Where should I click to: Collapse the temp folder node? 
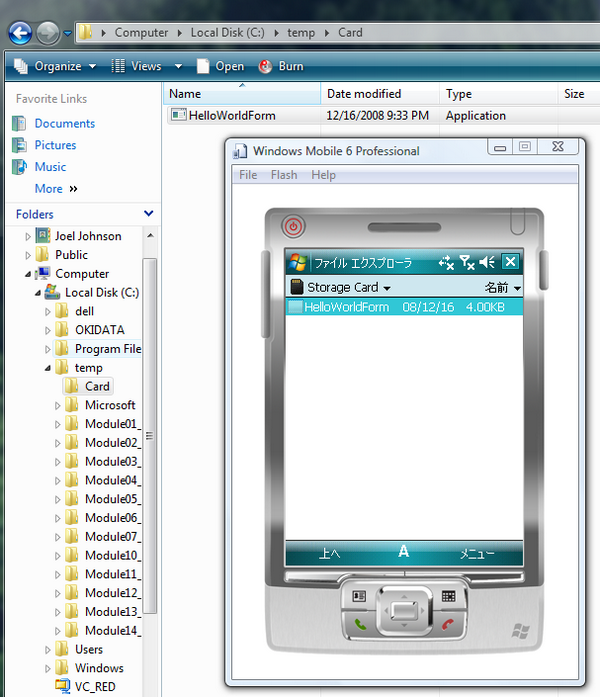point(48,368)
